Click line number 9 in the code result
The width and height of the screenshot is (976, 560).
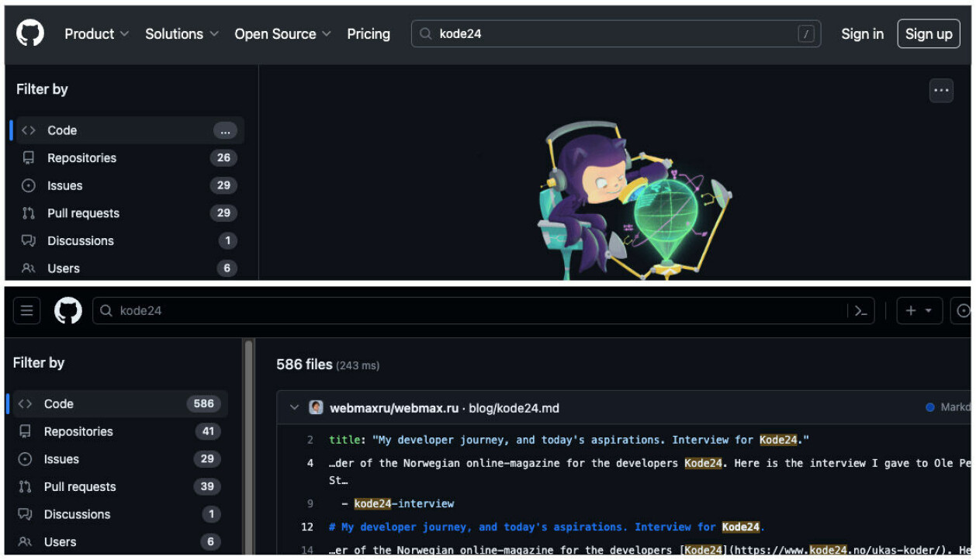pos(310,503)
